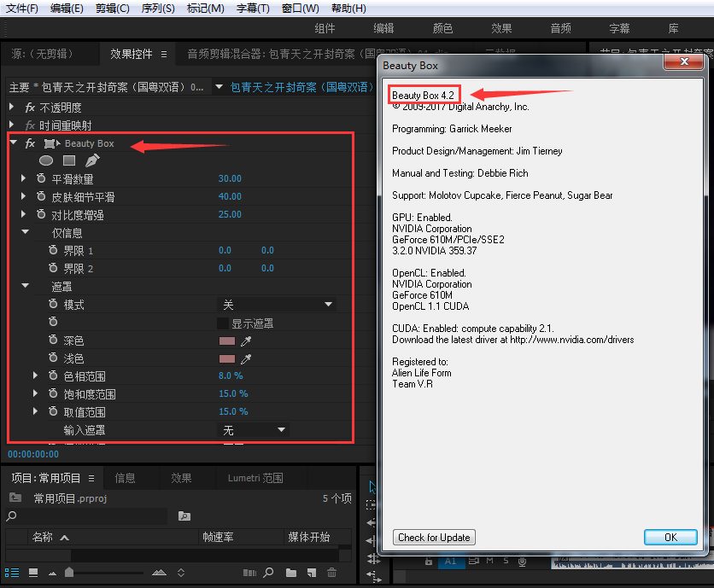Click the magnifying glass search icon in Project panel
The image size is (714, 588).
click(x=266, y=573)
